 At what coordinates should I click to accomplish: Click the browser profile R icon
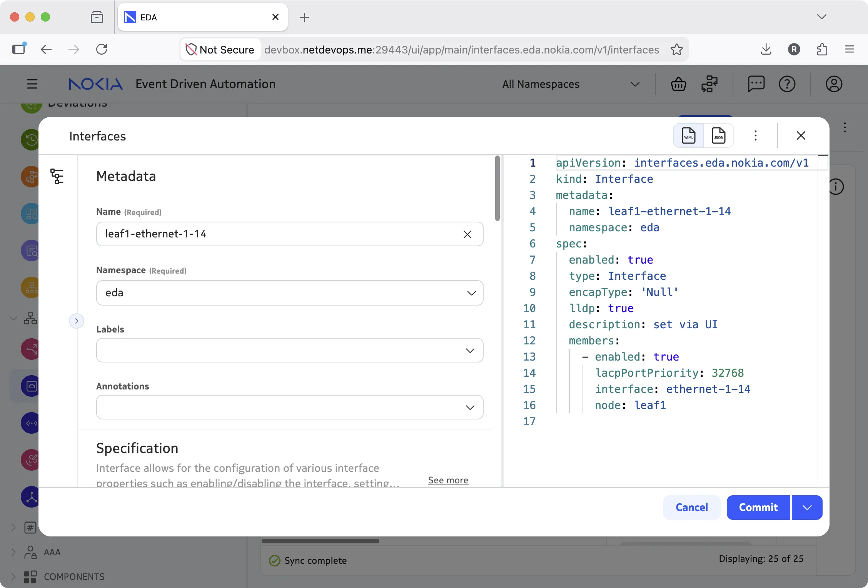coord(794,49)
